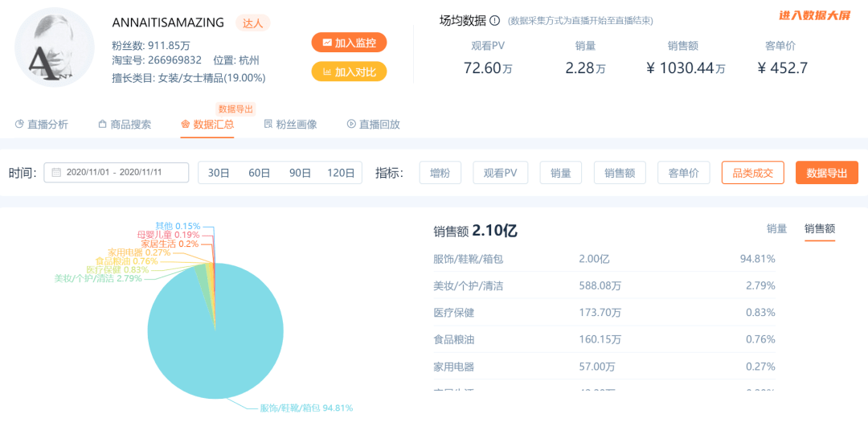Select the 数据汇总 tab
The width and height of the screenshot is (868, 447).
coord(207,124)
